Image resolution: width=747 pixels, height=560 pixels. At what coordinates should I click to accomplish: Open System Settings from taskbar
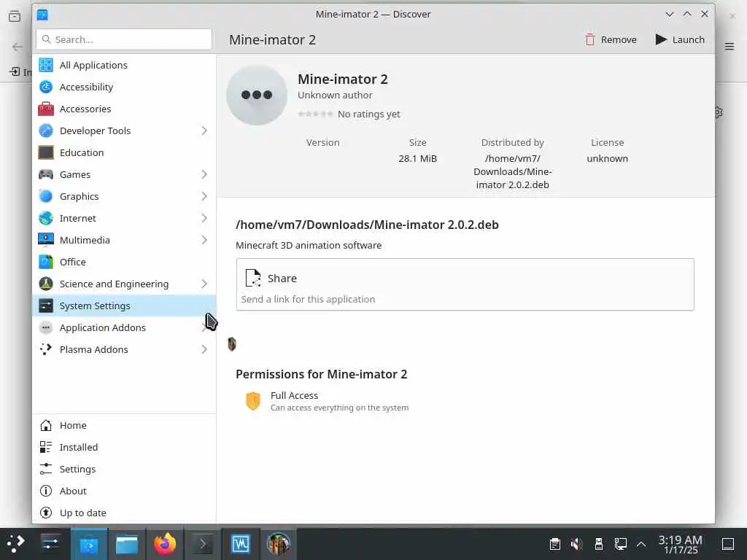pos(50,543)
